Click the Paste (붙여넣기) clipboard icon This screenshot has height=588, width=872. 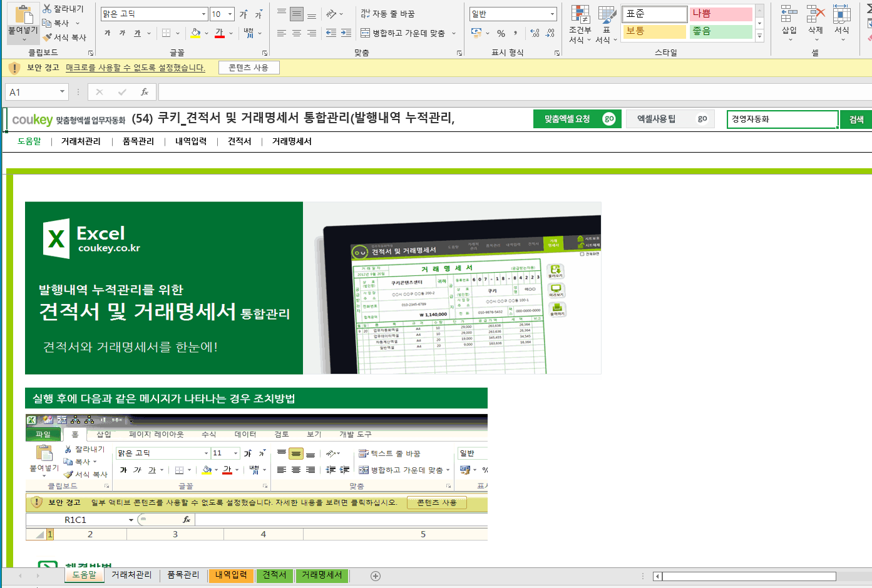(x=23, y=14)
